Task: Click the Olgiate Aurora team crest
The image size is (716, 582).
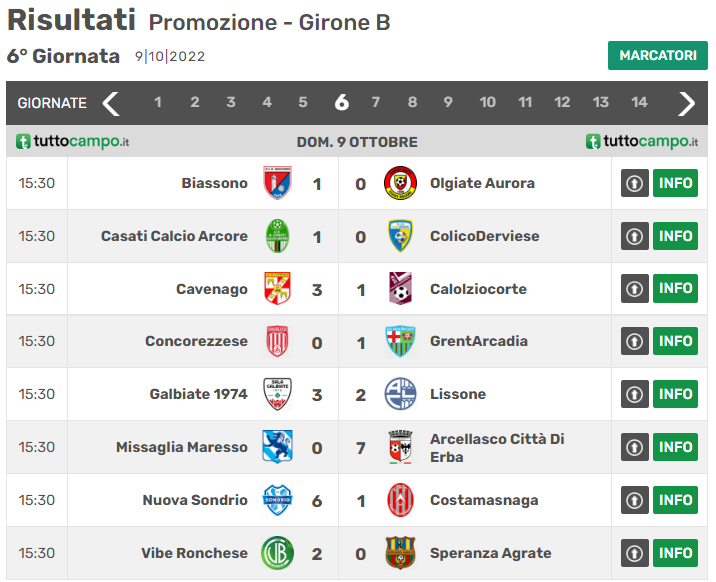Action: (x=400, y=183)
